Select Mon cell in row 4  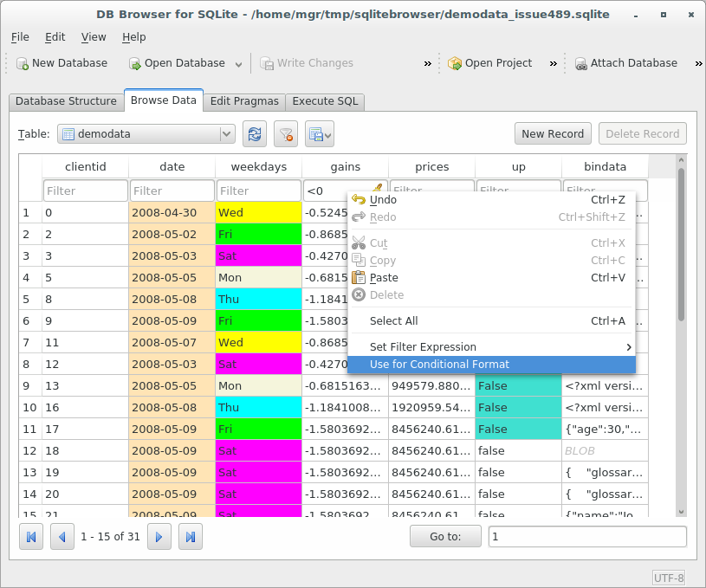tap(258, 277)
